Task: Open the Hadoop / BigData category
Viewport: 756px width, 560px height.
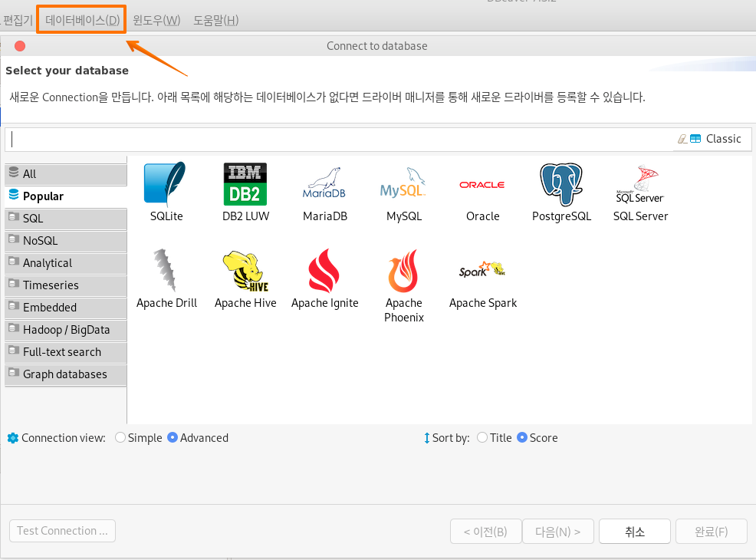Action: click(66, 330)
